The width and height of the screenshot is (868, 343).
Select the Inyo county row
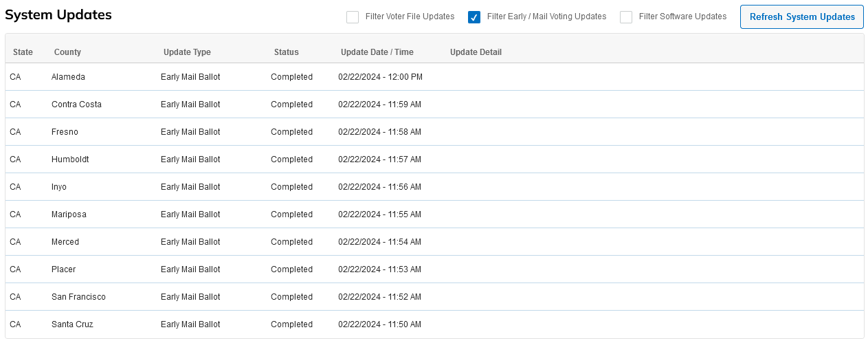(x=434, y=187)
